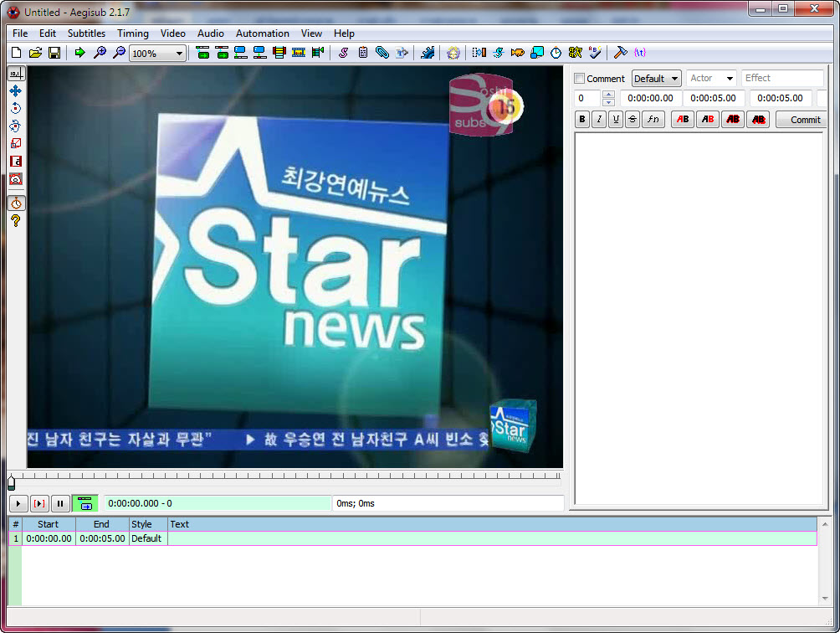The height and width of the screenshot is (633, 840).
Task: Open the Resample Resolution icon
Action: pyautogui.click(x=537, y=53)
